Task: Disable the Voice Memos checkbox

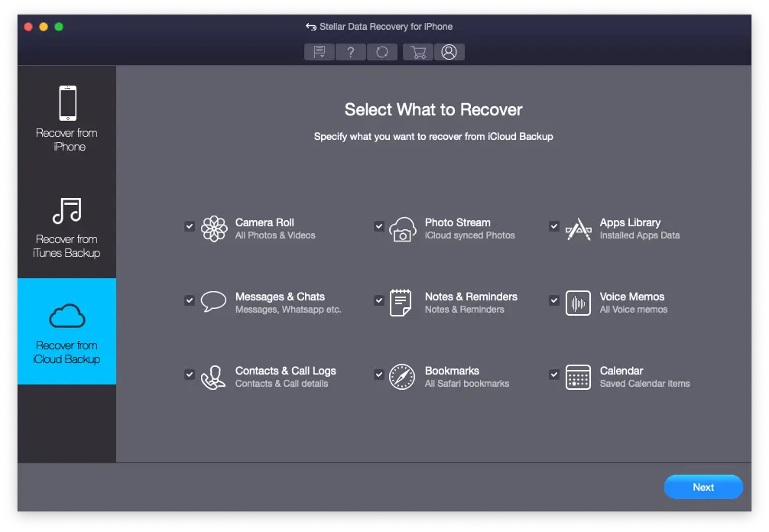Action: (x=554, y=300)
